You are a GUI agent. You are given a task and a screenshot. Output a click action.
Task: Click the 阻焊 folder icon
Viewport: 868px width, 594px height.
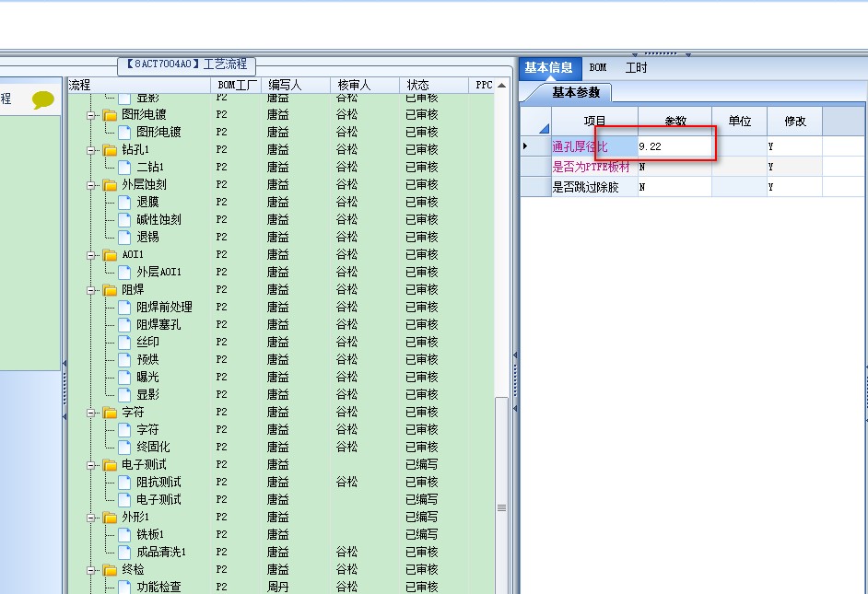pos(110,290)
